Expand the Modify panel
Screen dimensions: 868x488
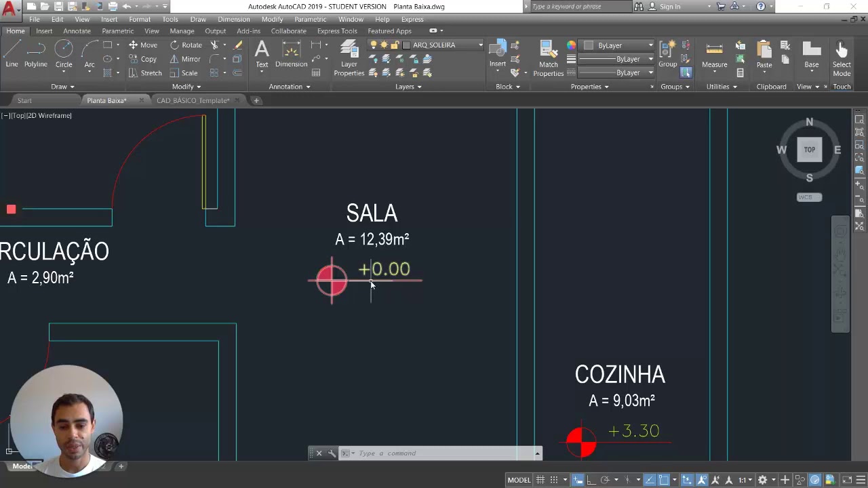point(186,87)
